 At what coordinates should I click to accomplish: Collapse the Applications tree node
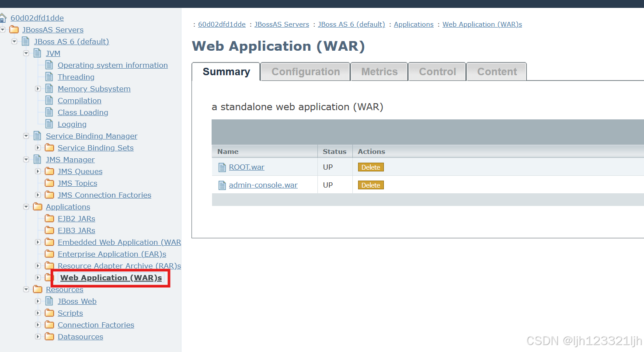pyautogui.click(x=26, y=207)
